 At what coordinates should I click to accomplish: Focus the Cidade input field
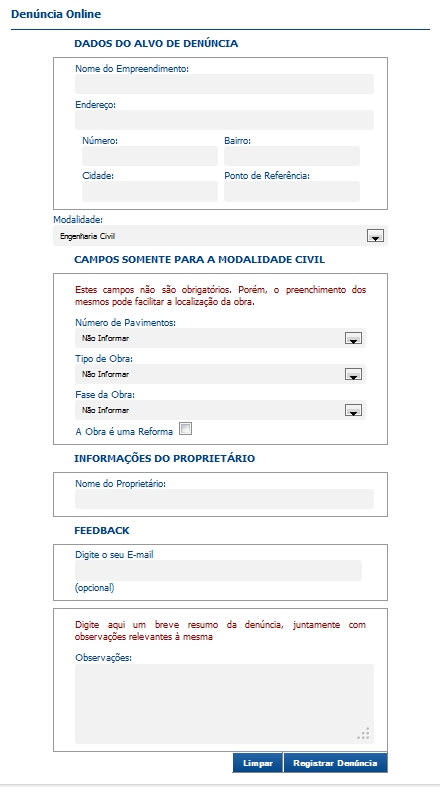coord(150,192)
